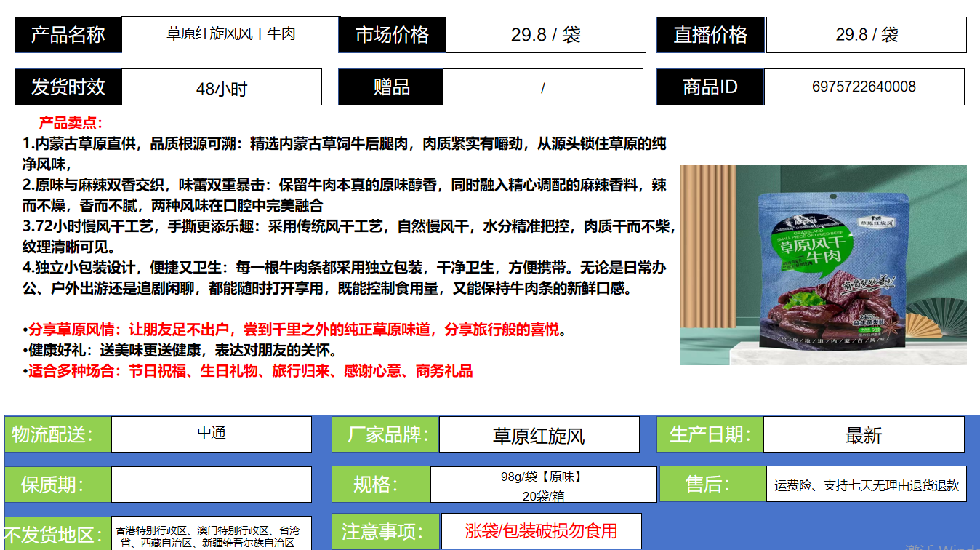Click the product name field 草原红旋风风干牛肉

coord(230,34)
